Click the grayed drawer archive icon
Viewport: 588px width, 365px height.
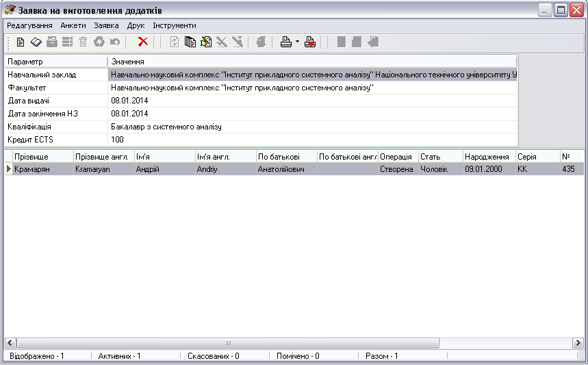[x=52, y=42]
